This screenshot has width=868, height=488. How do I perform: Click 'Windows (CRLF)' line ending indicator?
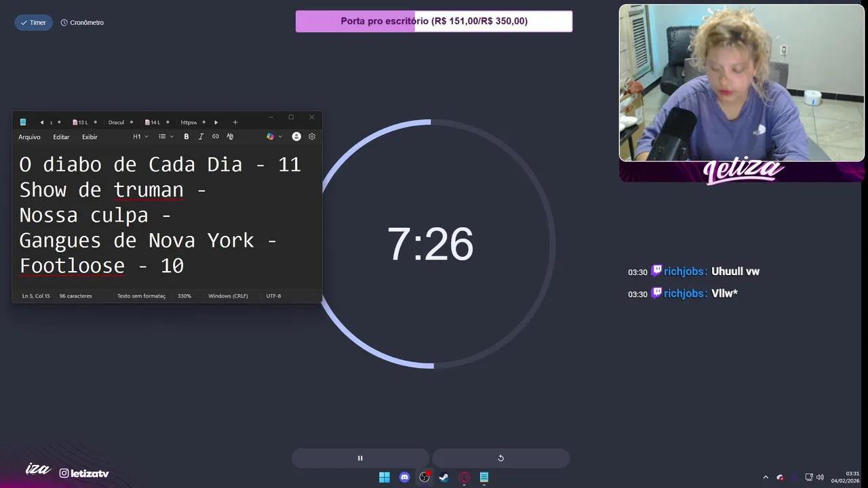(x=228, y=296)
